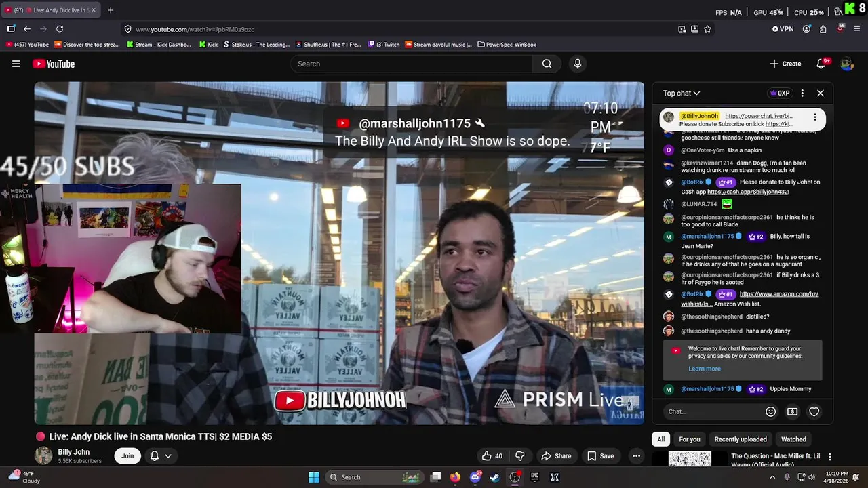Screen dimensions: 868x488
Task: Open the PowerSpec-WinBook bookmark folder
Action: [507, 45]
